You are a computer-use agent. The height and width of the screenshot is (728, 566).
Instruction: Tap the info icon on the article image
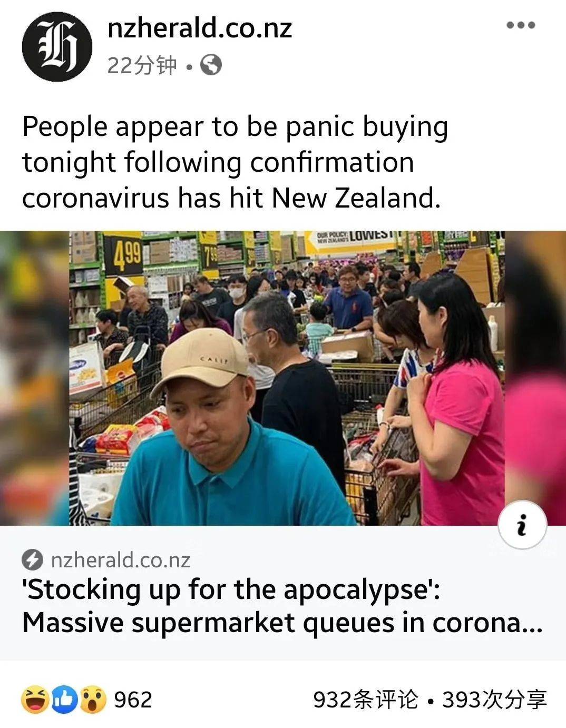coord(522,525)
